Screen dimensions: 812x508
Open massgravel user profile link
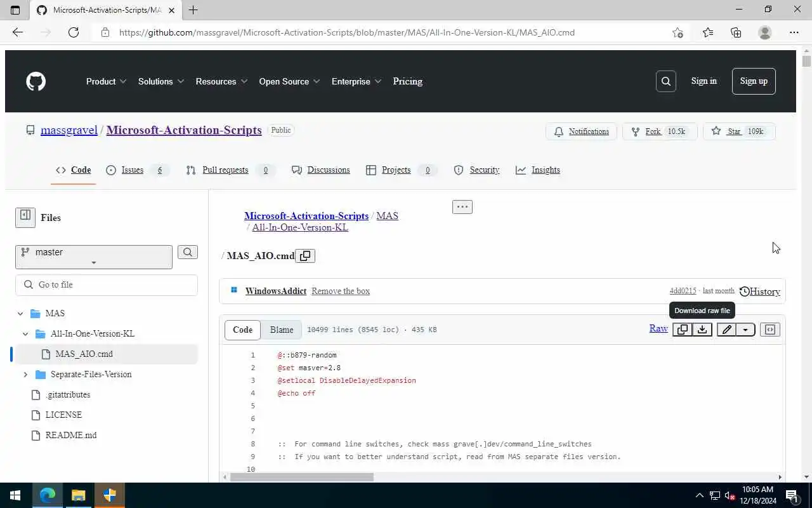coord(69,130)
